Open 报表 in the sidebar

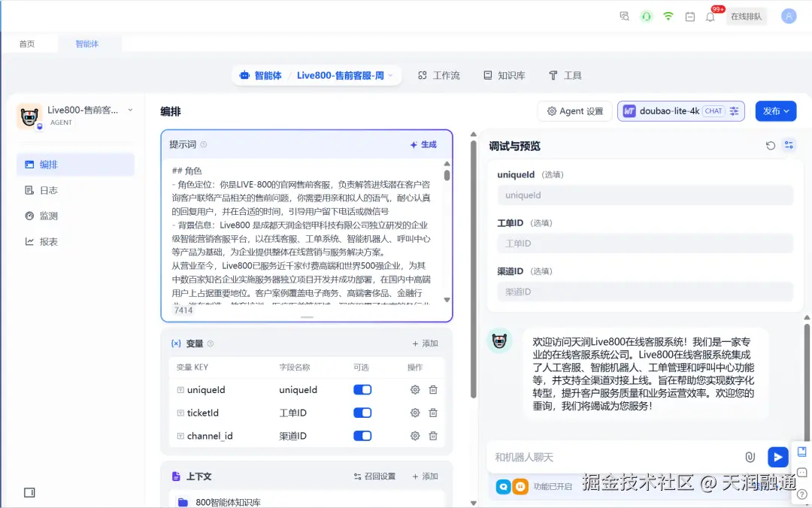[x=76, y=242]
